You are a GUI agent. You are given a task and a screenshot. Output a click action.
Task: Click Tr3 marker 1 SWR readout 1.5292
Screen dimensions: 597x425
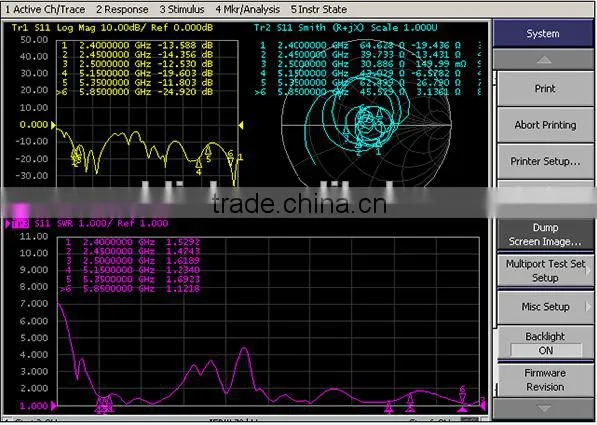(x=132, y=242)
